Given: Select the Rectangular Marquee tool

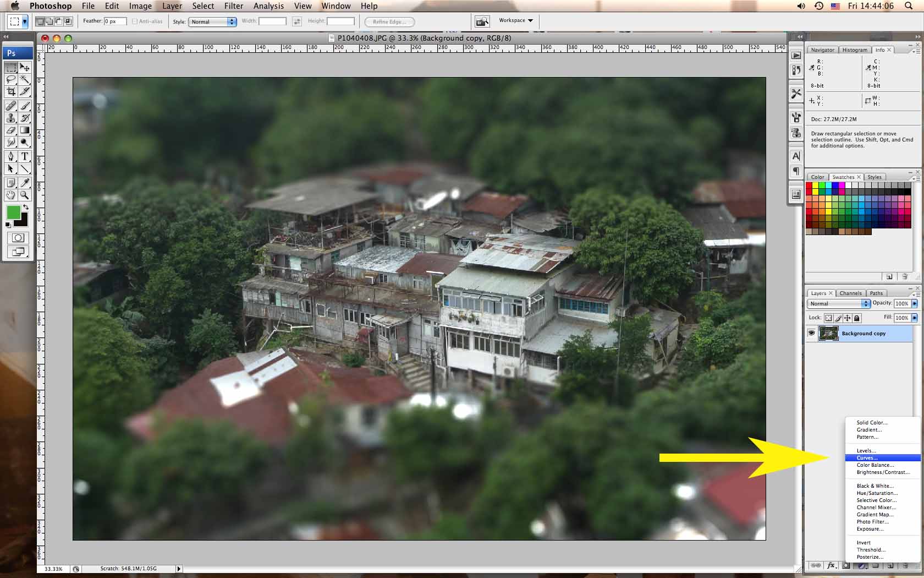Looking at the screenshot, I should (x=10, y=67).
